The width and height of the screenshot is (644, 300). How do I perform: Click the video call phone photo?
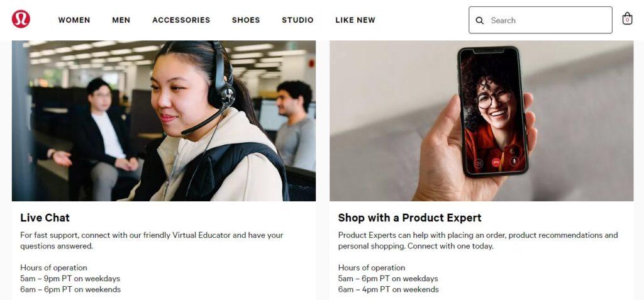[481, 120]
